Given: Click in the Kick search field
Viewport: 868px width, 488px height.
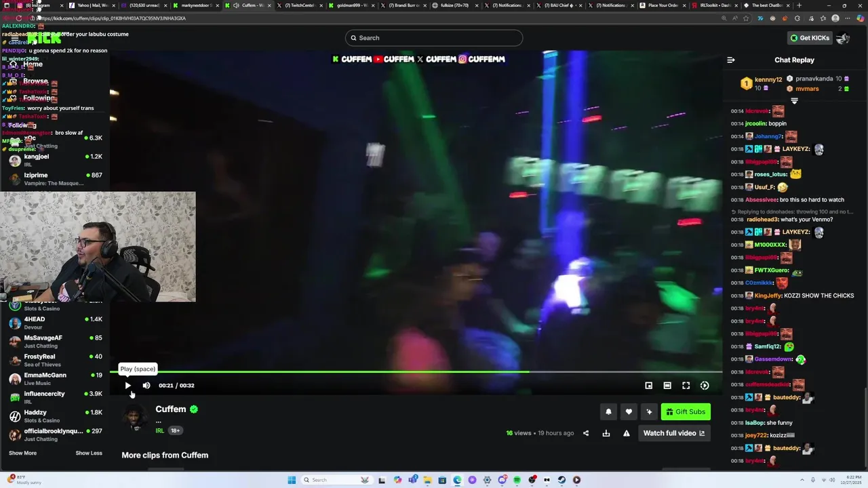Looking at the screenshot, I should 434,38.
